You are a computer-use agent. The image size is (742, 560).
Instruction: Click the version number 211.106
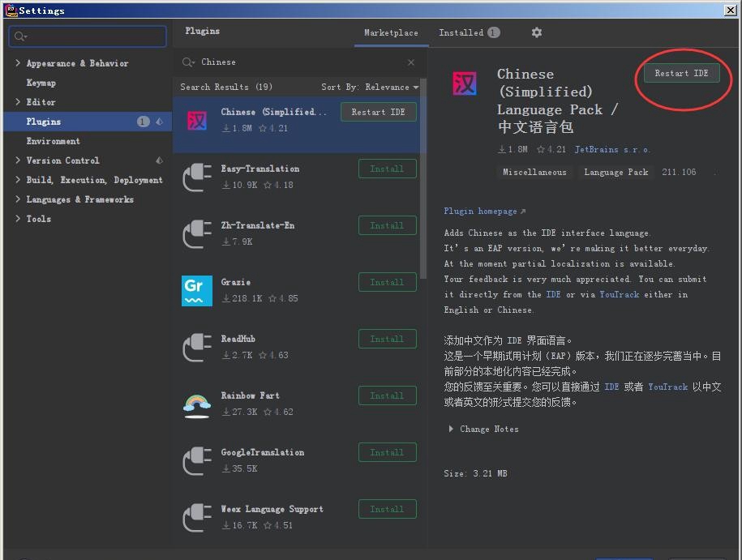coord(679,172)
